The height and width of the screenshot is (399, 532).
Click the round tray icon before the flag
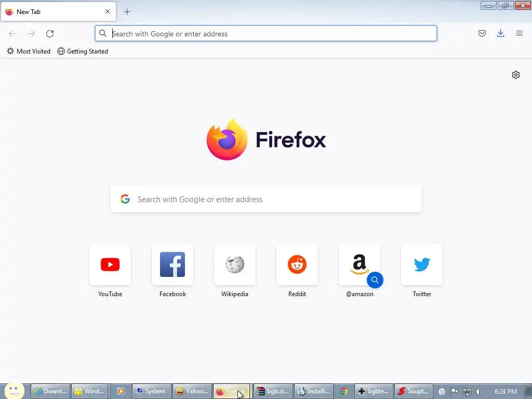pyautogui.click(x=442, y=392)
